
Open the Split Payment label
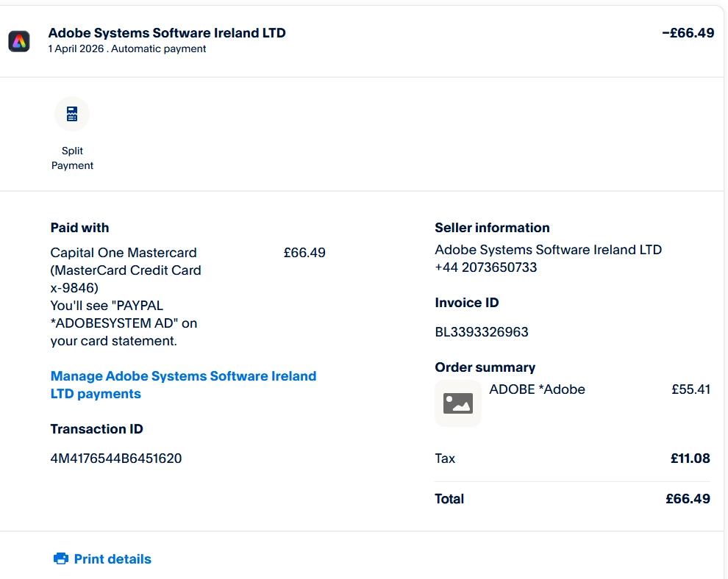(72, 158)
